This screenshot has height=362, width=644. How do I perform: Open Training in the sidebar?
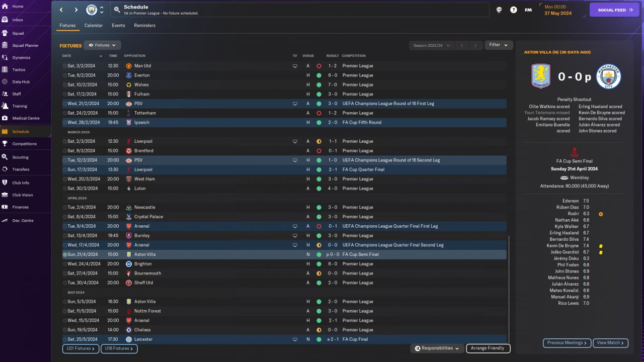20,106
